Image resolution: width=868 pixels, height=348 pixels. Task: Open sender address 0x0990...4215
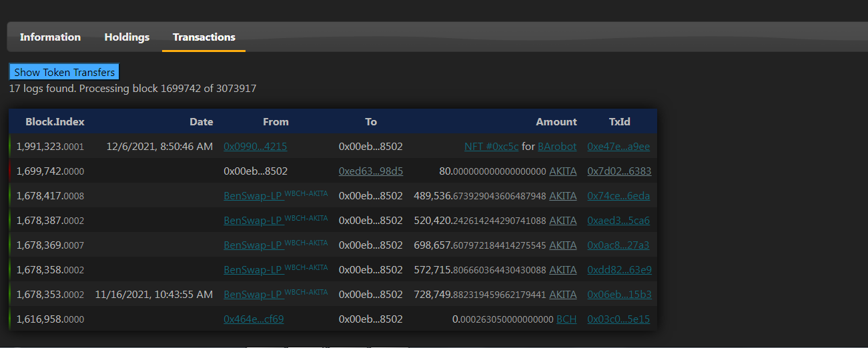[256, 146]
